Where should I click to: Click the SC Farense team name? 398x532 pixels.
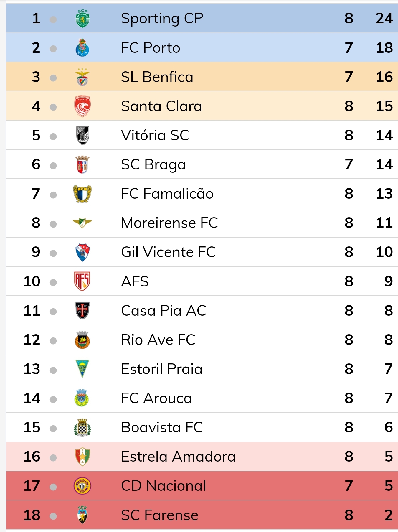tap(160, 515)
